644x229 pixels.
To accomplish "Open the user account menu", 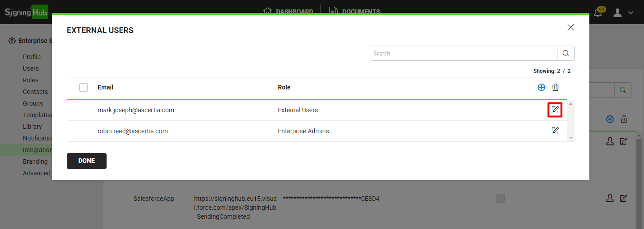I will tap(623, 13).
